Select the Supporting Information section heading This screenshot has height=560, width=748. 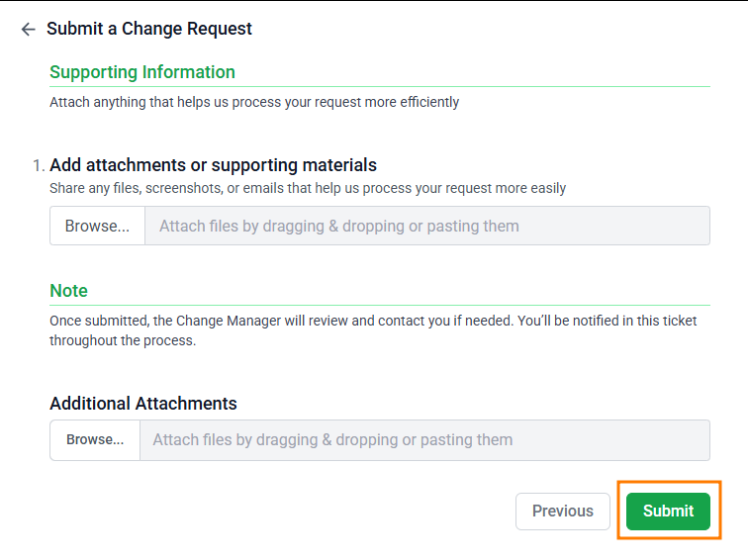coord(142,72)
